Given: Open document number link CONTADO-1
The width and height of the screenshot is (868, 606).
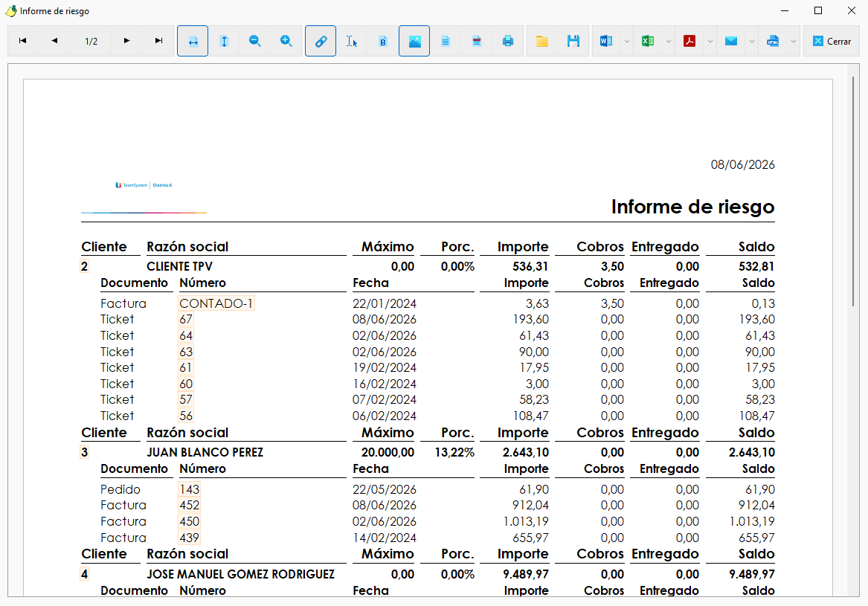Looking at the screenshot, I should (x=216, y=303).
